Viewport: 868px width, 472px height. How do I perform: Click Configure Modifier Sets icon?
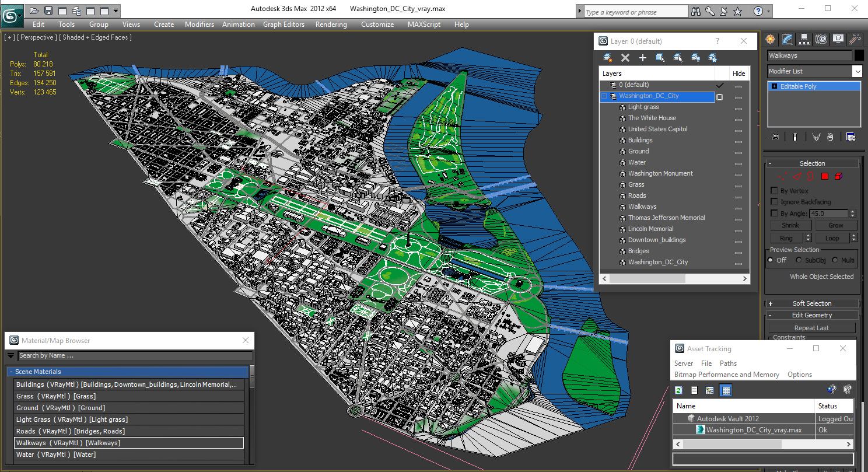point(850,137)
